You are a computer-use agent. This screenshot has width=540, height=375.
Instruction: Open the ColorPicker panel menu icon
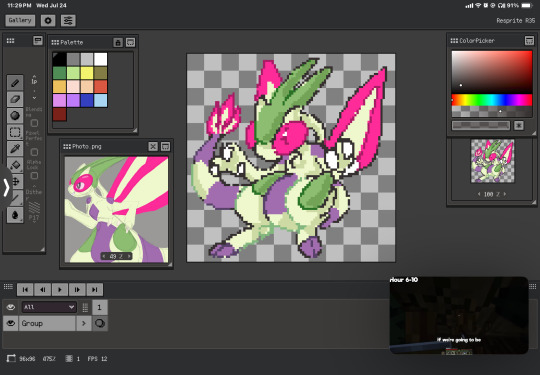click(x=529, y=41)
